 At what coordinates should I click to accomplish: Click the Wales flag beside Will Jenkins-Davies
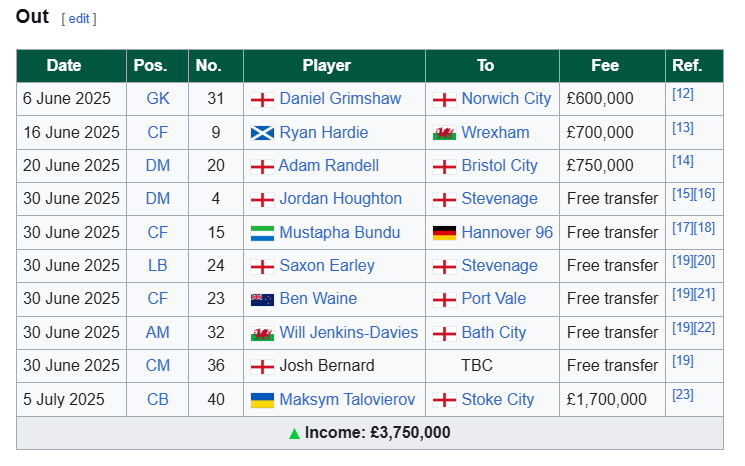(x=262, y=333)
